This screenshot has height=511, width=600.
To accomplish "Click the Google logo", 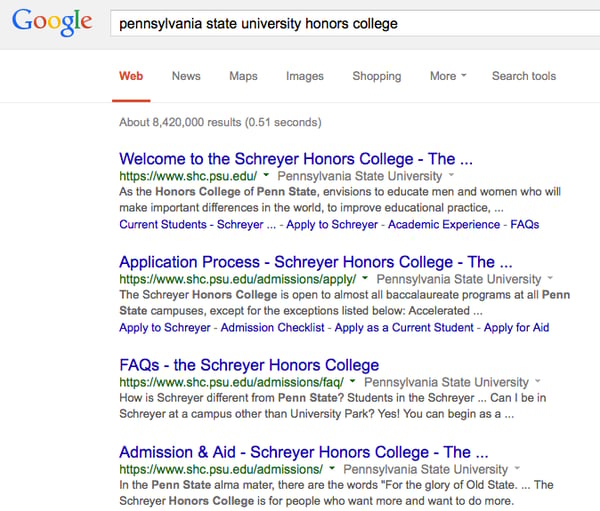I will [52, 22].
